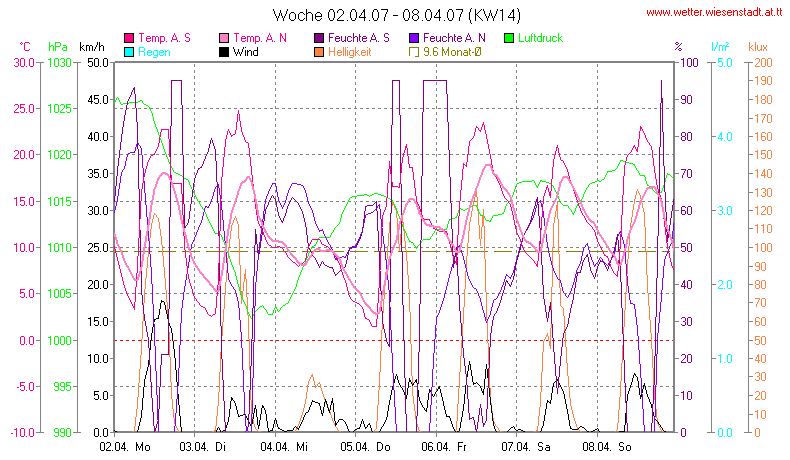This screenshot has height=460, width=790.
Task: Click the black Wind legend swatch
Action: click(224, 52)
